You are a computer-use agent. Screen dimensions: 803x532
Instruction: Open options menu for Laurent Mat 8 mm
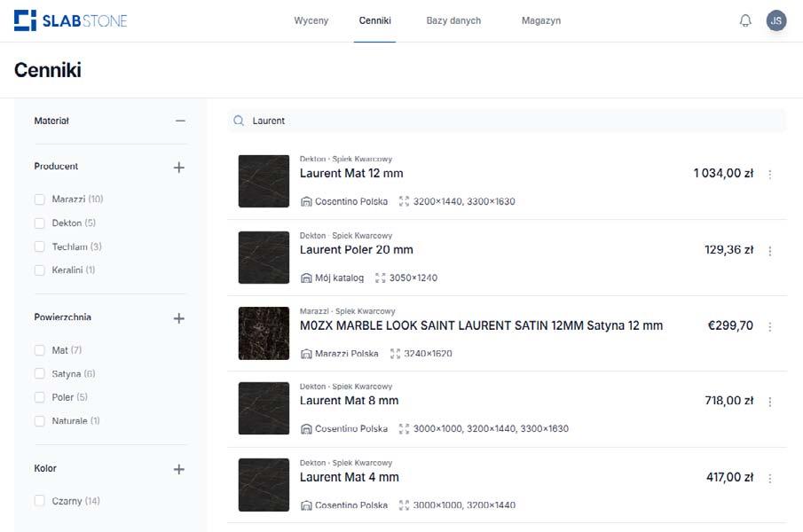tap(770, 402)
